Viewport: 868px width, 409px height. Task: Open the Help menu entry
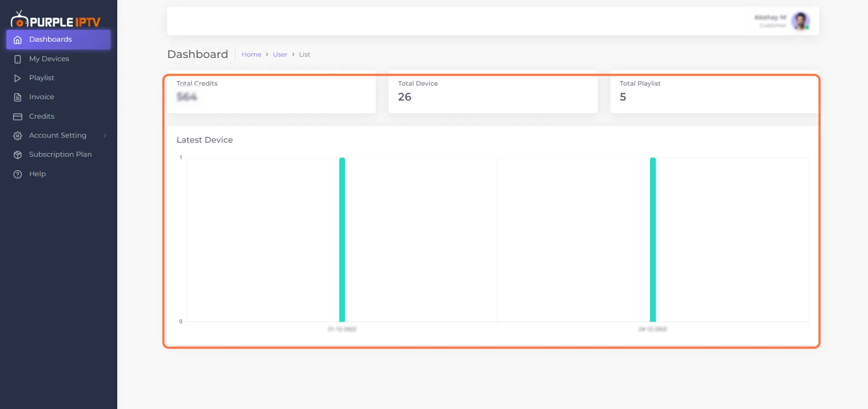(x=58, y=174)
